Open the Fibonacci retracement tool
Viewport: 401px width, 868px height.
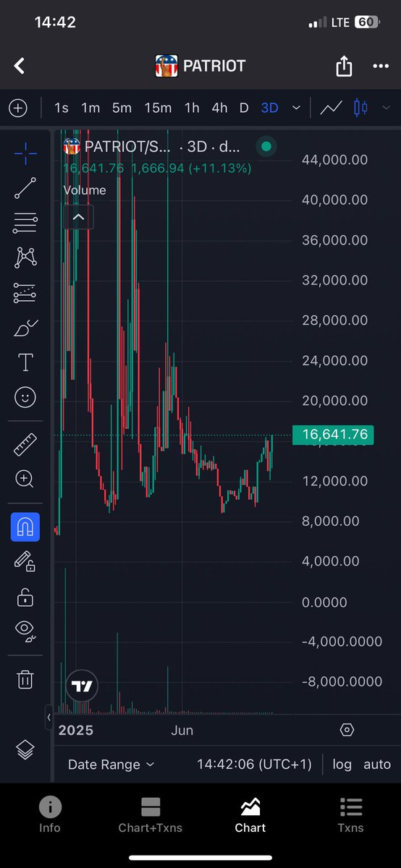[25, 223]
